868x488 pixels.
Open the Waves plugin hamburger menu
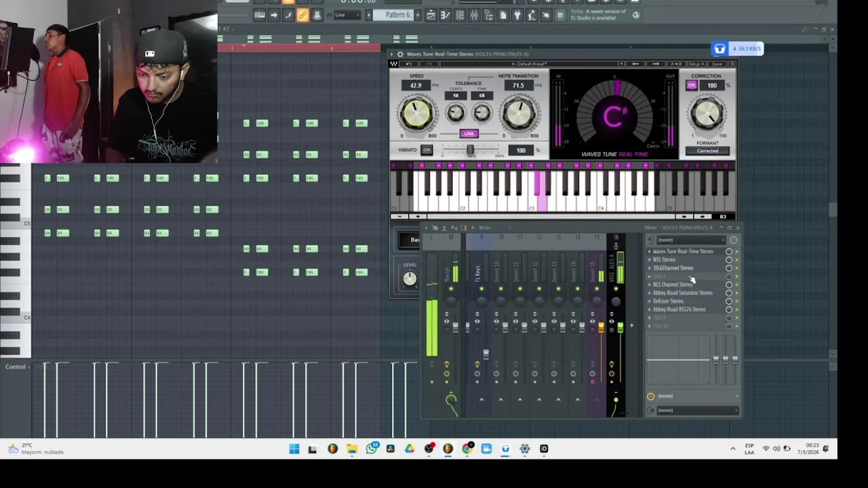732,64
